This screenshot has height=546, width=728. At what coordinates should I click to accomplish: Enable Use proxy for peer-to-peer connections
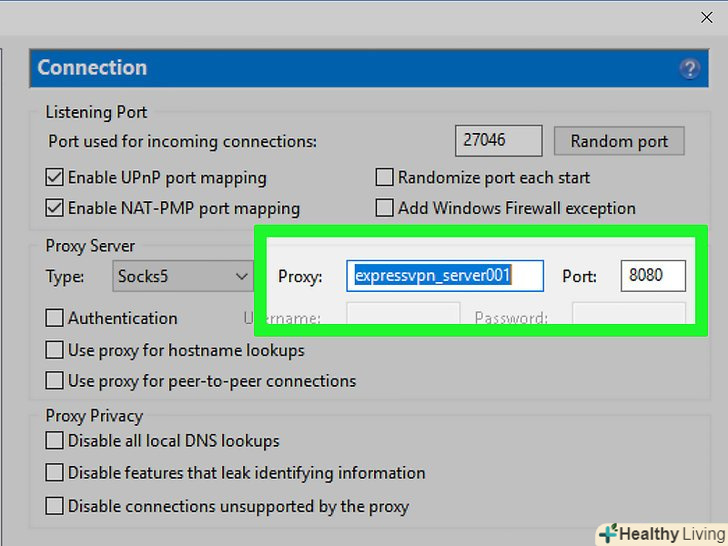(x=54, y=381)
